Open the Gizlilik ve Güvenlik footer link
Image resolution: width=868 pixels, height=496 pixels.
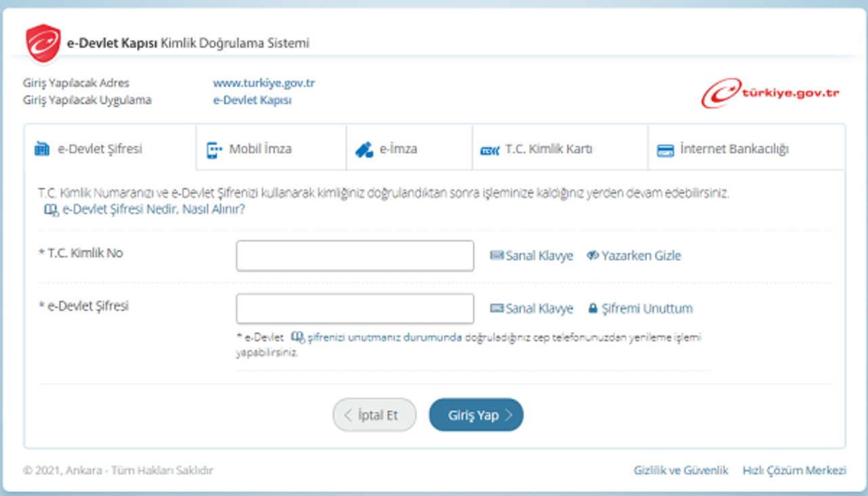[681, 470]
